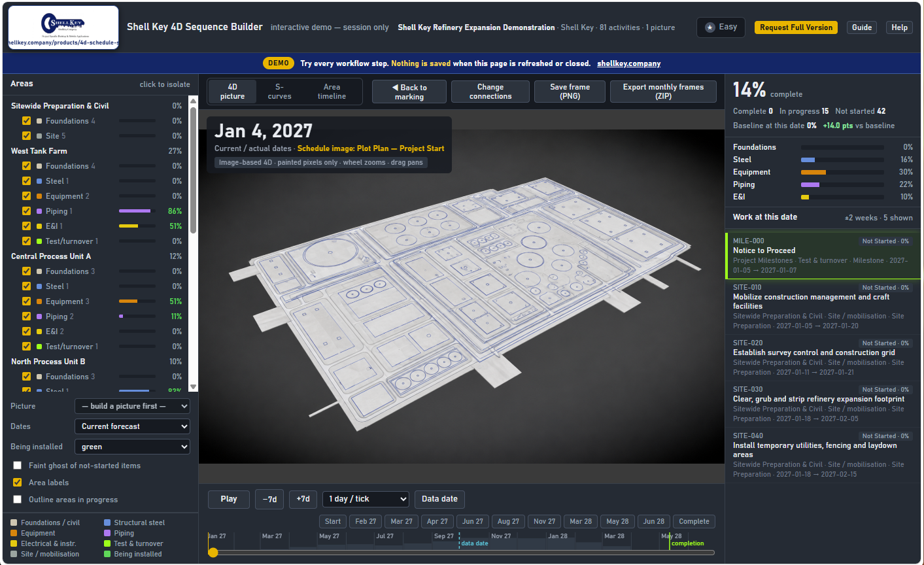Jump to the Complete marker
Screen dimensions: 924x565
694,521
